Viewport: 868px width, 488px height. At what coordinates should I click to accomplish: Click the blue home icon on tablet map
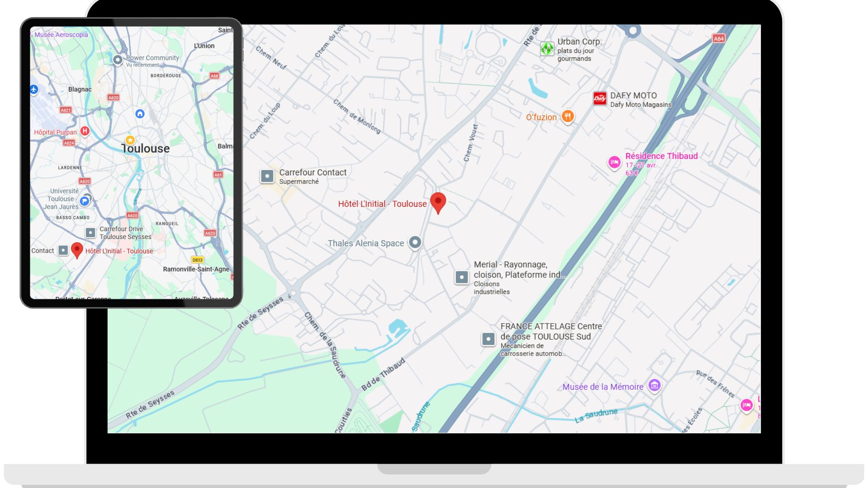[x=140, y=114]
